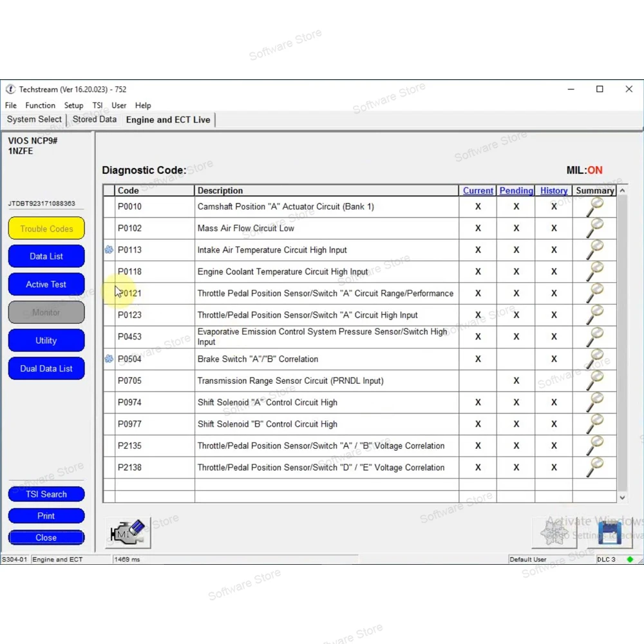Open summary magnifier for code P0121
Image resolution: width=644 pixels, height=644 pixels.
click(594, 294)
